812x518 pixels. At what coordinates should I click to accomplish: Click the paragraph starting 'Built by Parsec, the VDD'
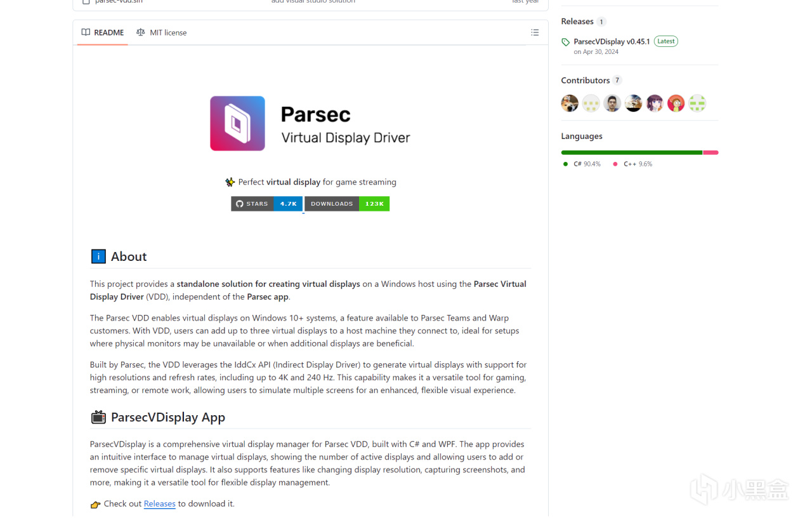tap(308, 378)
